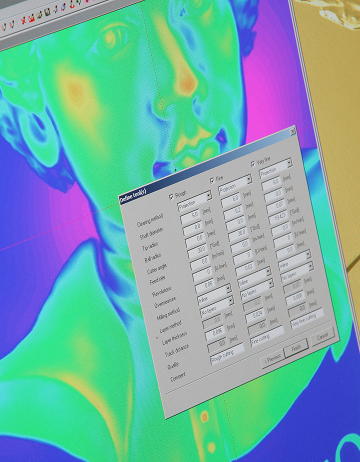Click the Fine cutting comment field
Image resolution: width=360 pixels, height=462 pixels.
[x=267, y=337]
